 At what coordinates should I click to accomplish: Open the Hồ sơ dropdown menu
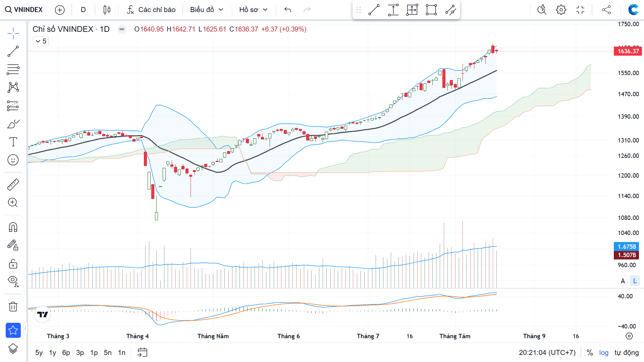point(253,10)
